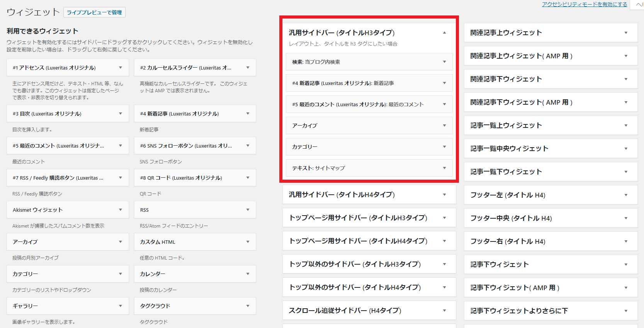Viewport: 644px width, 328px height.
Task: Expand フッター左 (タイトル H4) area
Action: pyautogui.click(x=626, y=195)
